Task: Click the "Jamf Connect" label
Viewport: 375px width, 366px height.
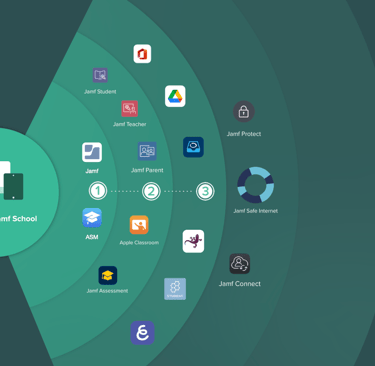Action: 240,284
